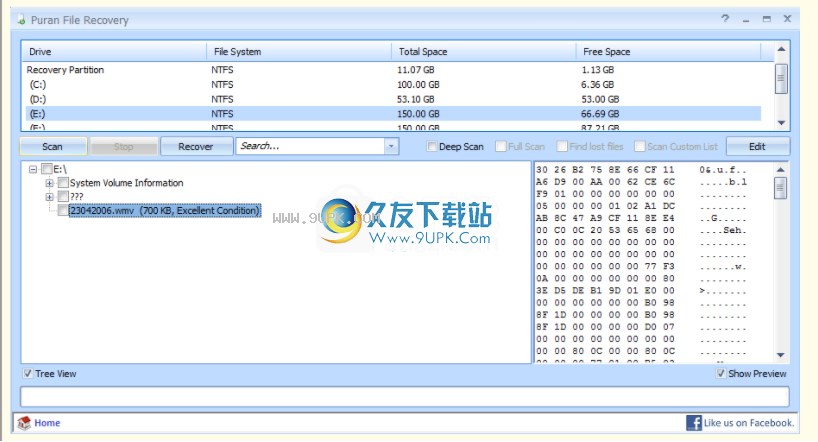Click the Puran File Recovery title icon
Image resolution: width=818 pixels, height=442 pixels.
[21, 20]
